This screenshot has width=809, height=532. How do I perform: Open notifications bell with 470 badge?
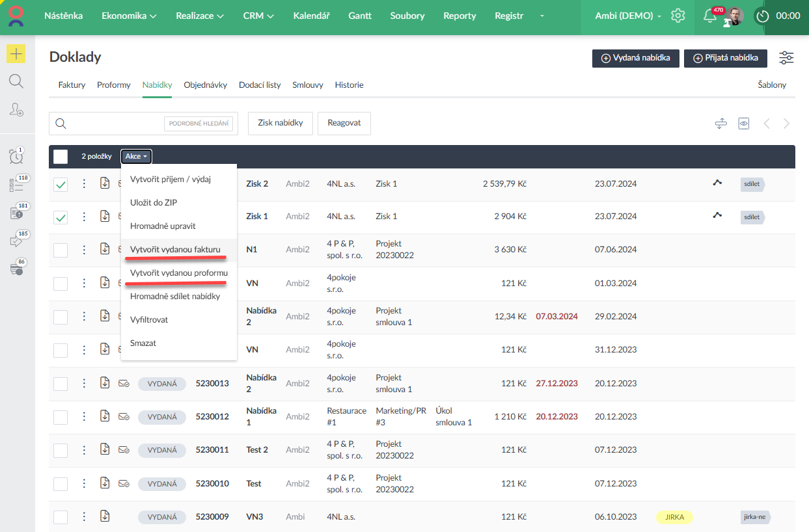pyautogui.click(x=710, y=16)
